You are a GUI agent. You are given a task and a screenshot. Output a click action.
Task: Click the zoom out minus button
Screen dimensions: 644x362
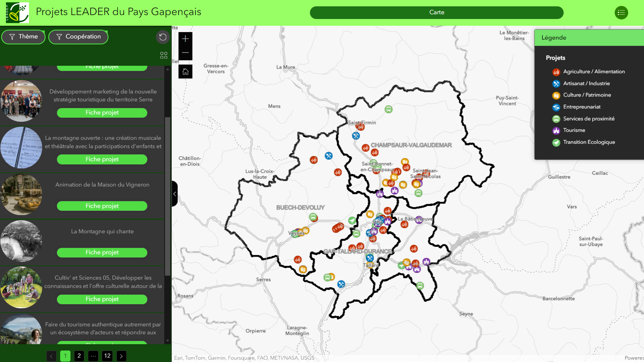pos(185,53)
